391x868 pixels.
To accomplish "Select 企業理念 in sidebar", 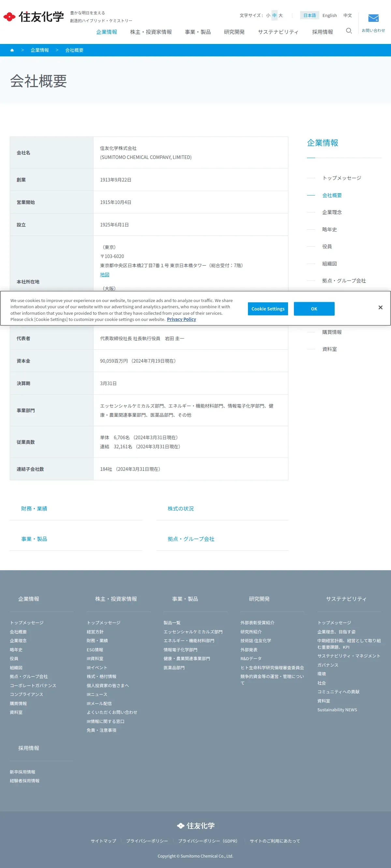I will click(x=332, y=212).
